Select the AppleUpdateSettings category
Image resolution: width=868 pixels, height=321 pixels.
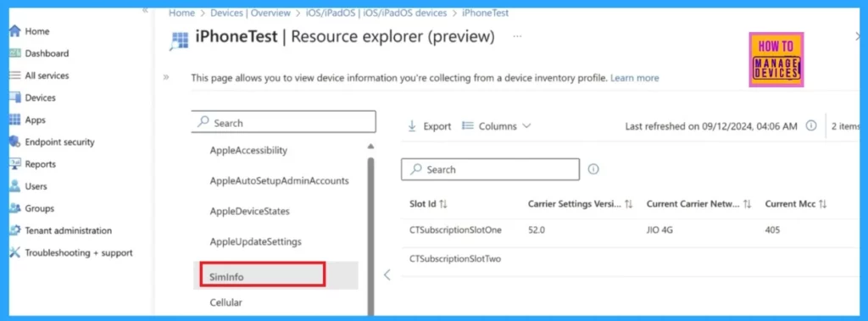255,242
